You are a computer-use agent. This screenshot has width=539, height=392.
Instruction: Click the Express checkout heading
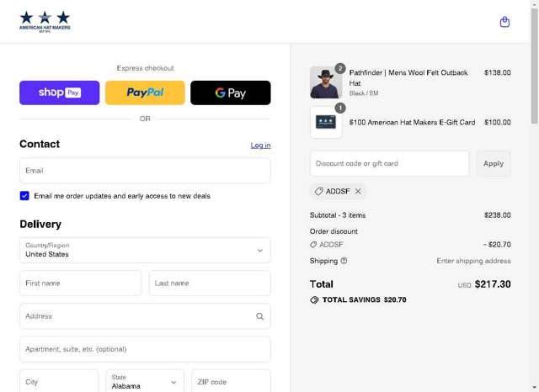click(145, 68)
